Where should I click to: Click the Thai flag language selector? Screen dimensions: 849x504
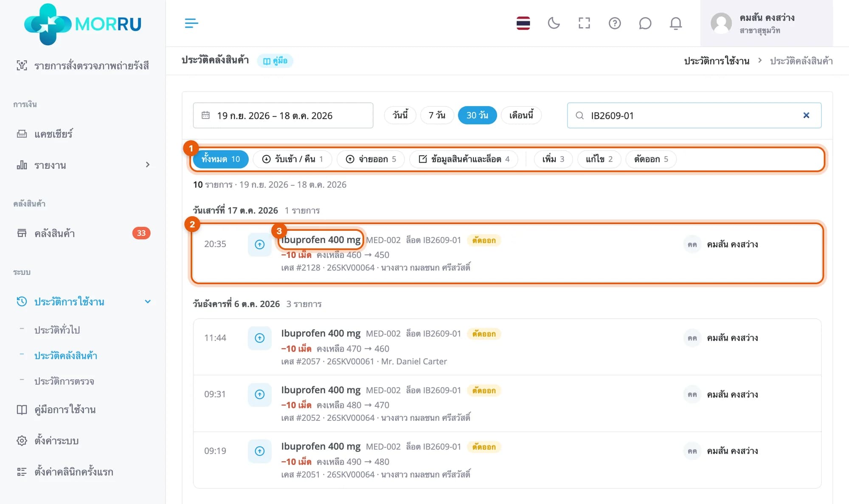(x=523, y=23)
